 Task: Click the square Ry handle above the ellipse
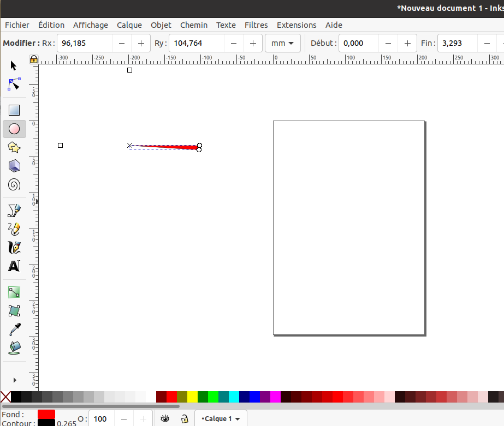tap(129, 70)
